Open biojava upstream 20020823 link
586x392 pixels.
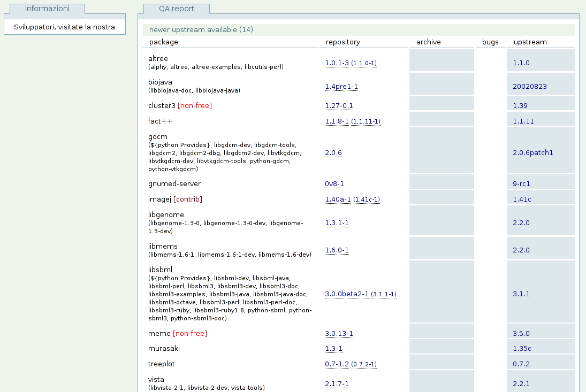click(530, 87)
